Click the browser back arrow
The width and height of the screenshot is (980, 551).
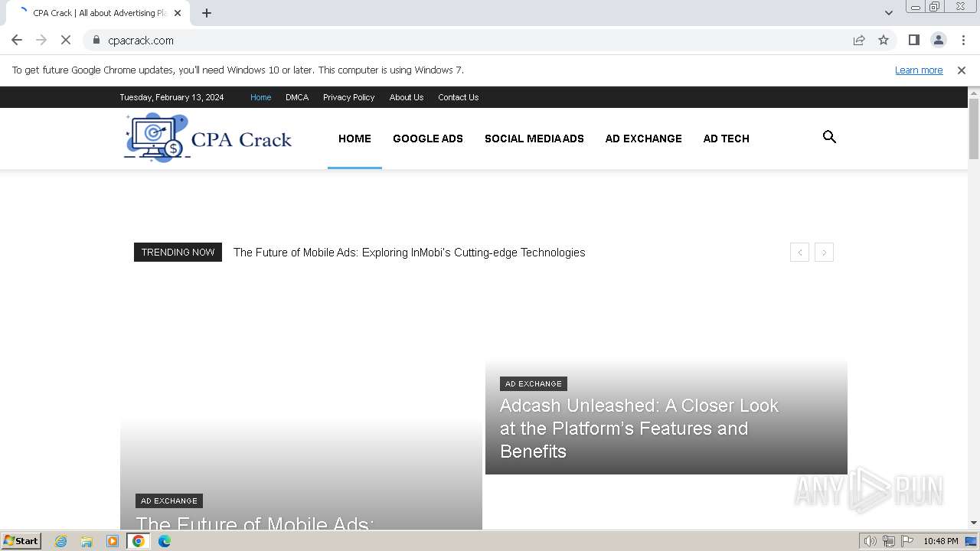[x=17, y=40]
